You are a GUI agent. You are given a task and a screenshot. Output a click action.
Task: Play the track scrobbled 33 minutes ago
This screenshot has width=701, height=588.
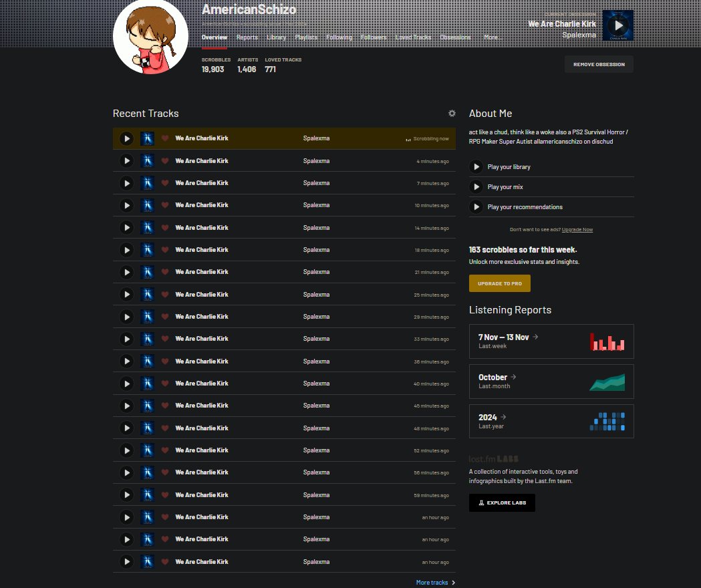[x=126, y=339]
